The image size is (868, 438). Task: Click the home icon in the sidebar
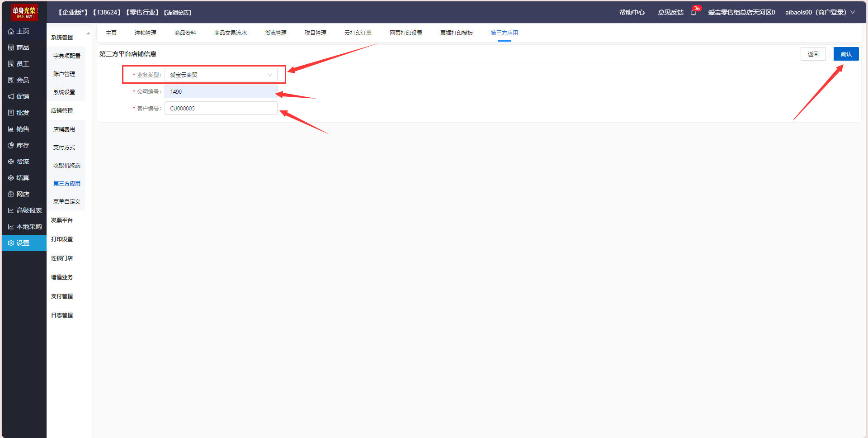(x=11, y=32)
